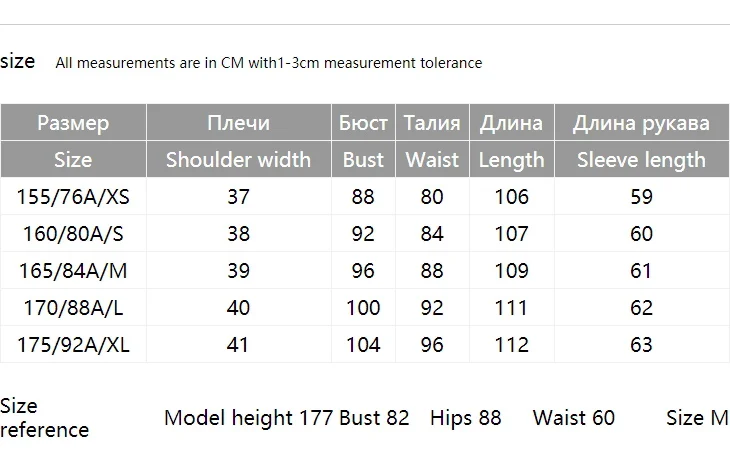Screen dimensions: 730x466
Task: Click the Sleeve length subheader
Action: pos(641,160)
